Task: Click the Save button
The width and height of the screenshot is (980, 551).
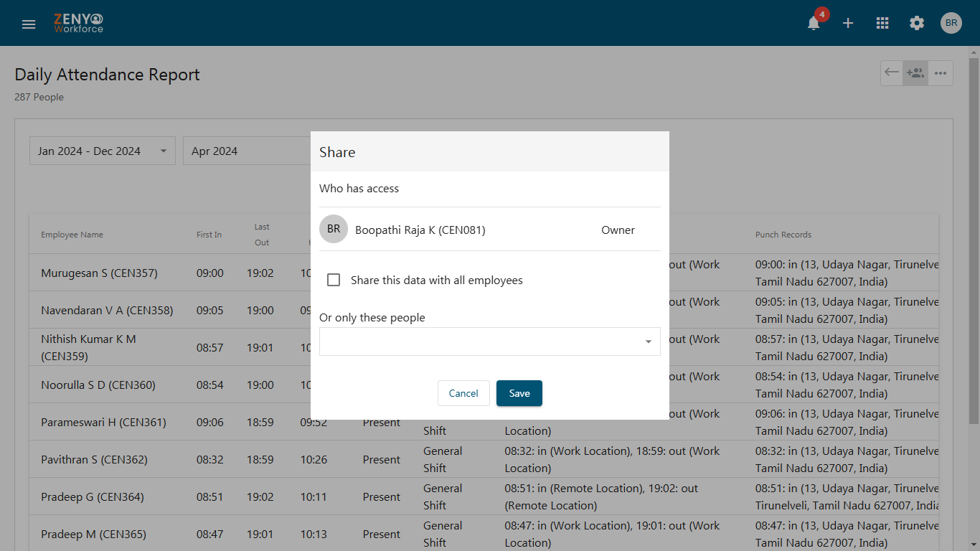Action: click(x=519, y=393)
